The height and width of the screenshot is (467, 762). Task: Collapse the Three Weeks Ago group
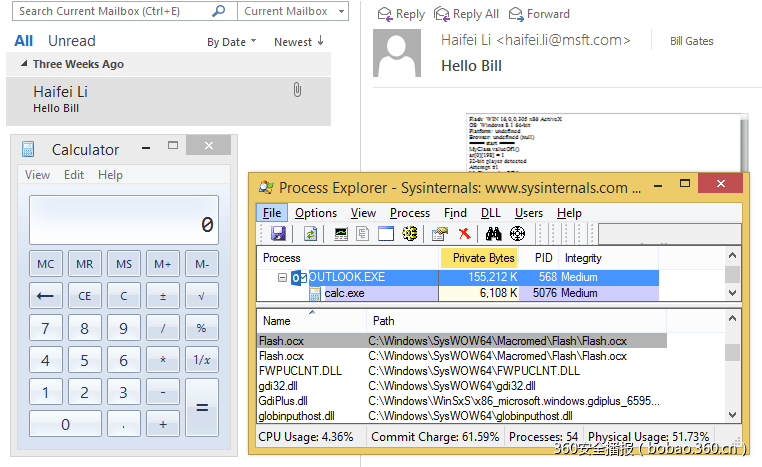click(x=24, y=64)
